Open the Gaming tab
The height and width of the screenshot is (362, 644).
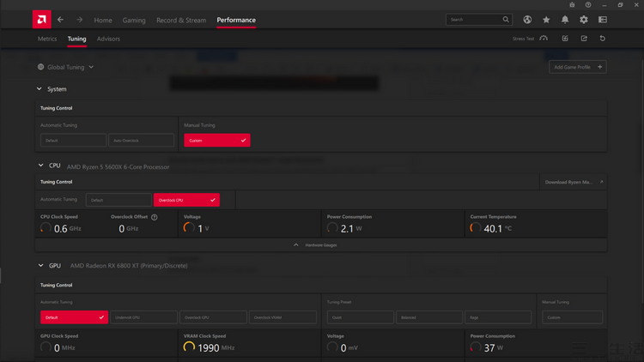point(134,20)
